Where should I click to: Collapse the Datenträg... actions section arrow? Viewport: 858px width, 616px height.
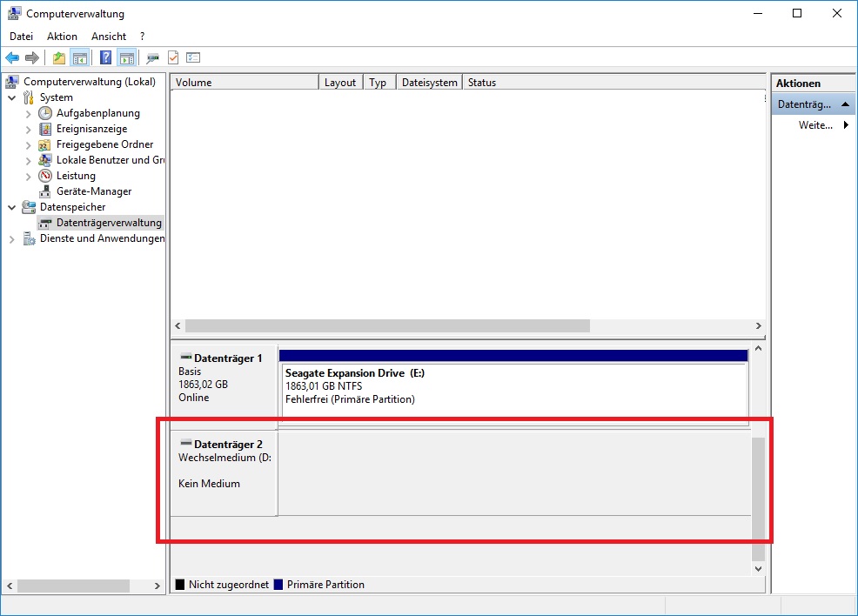coord(846,104)
